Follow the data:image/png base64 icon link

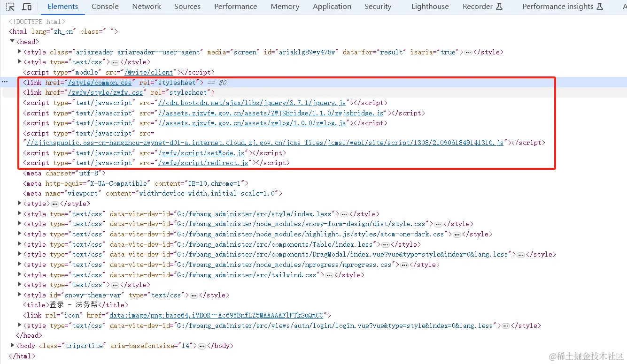click(217, 316)
